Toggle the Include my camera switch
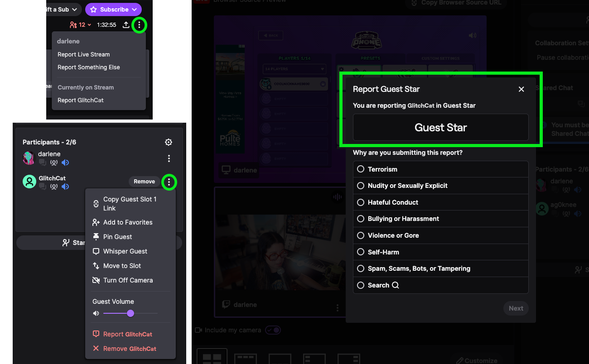Image resolution: width=589 pixels, height=364 pixels. [273, 330]
